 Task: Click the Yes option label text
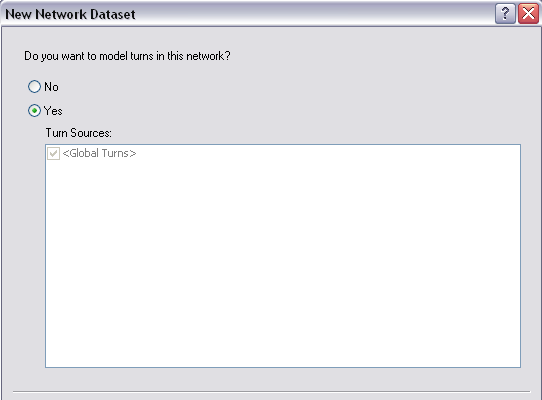pyautogui.click(x=53, y=111)
